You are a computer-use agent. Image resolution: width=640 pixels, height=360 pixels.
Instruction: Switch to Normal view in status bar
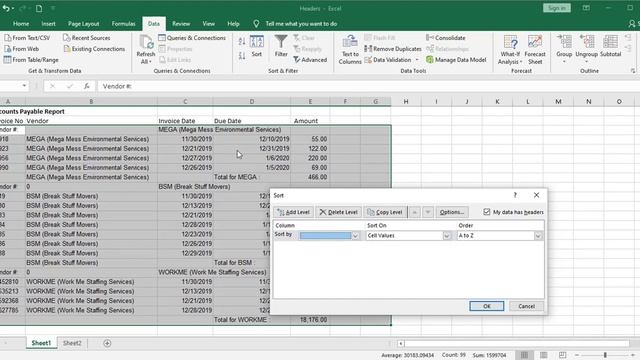click(524, 355)
